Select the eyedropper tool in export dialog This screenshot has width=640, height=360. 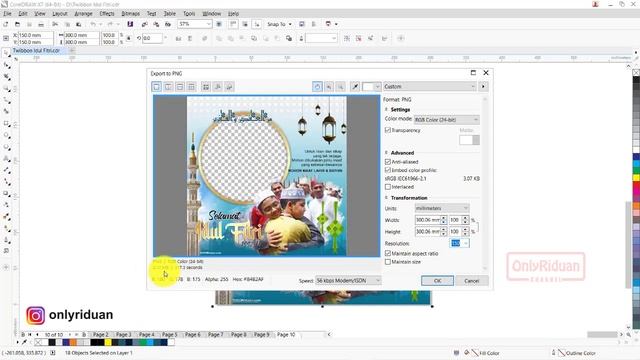[355, 87]
